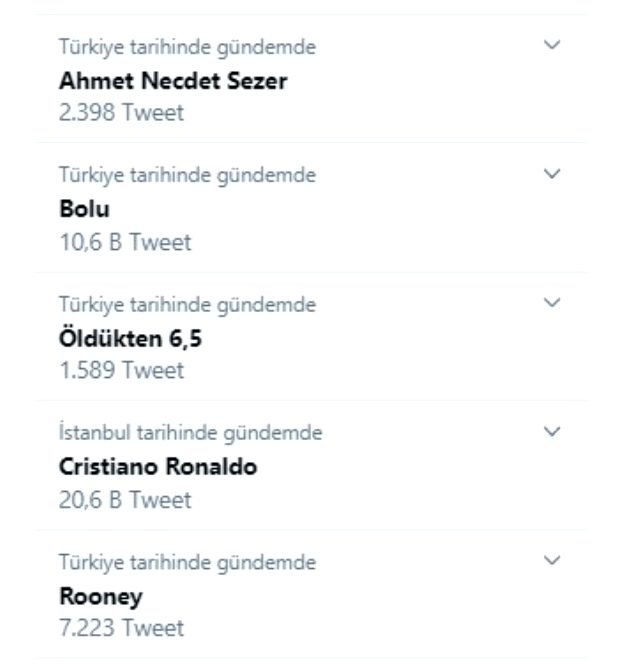Click Türkiye tarihinde gündemde label above Rooney
This screenshot has width=640, height=668.
pos(187,562)
